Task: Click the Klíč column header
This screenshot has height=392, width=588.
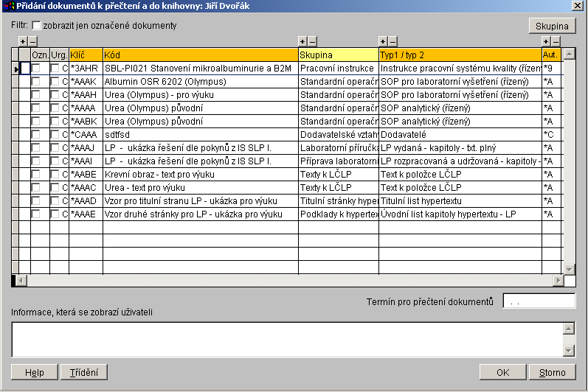Action: (x=86, y=55)
